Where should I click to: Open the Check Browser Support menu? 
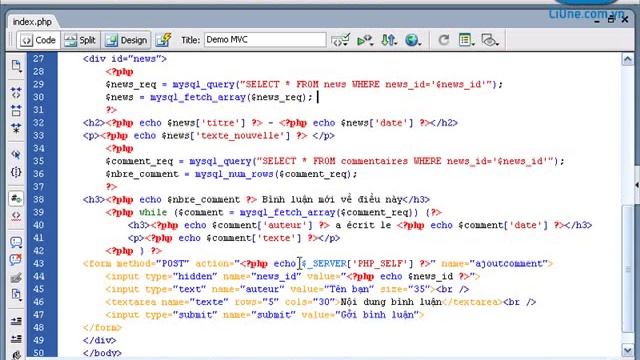pyautogui.click(x=340, y=40)
